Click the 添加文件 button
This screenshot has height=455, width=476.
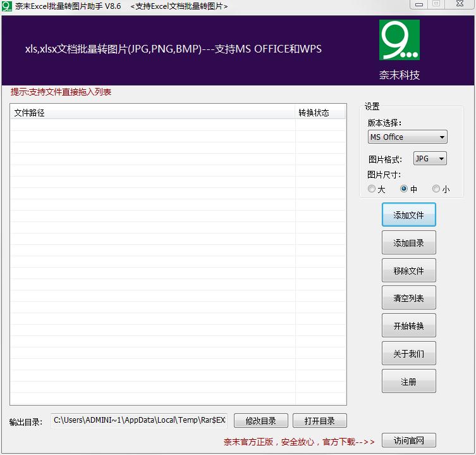[408, 215]
